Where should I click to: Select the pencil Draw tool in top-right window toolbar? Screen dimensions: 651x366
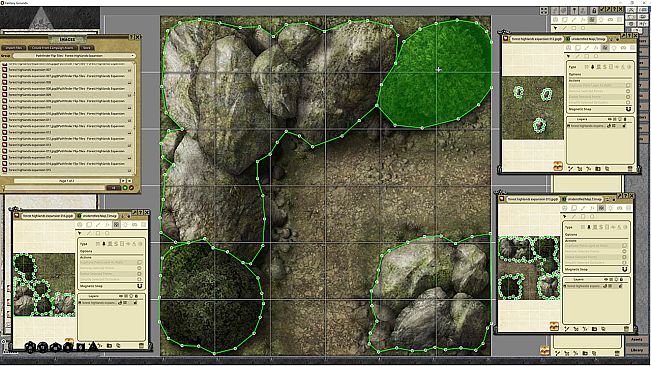pyautogui.click(x=587, y=47)
